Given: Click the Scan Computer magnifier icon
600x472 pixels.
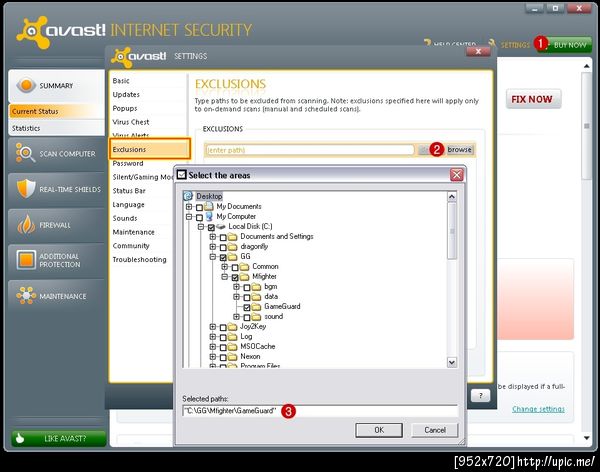Looking at the screenshot, I should pyautogui.click(x=25, y=153).
